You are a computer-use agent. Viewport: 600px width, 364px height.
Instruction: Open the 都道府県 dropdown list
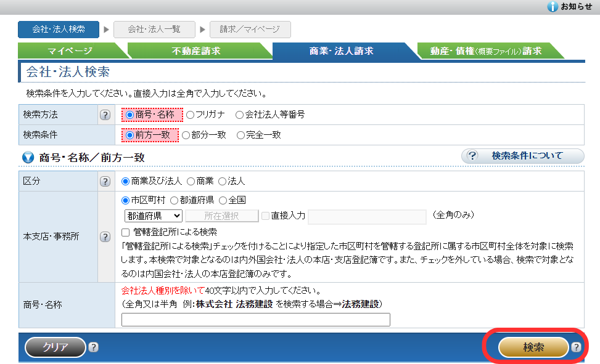[153, 216]
